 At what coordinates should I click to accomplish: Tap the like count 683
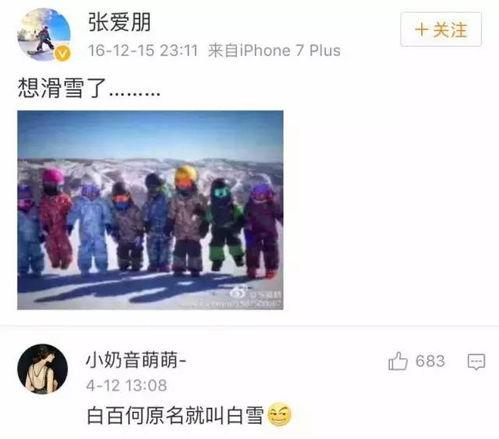[430, 361]
